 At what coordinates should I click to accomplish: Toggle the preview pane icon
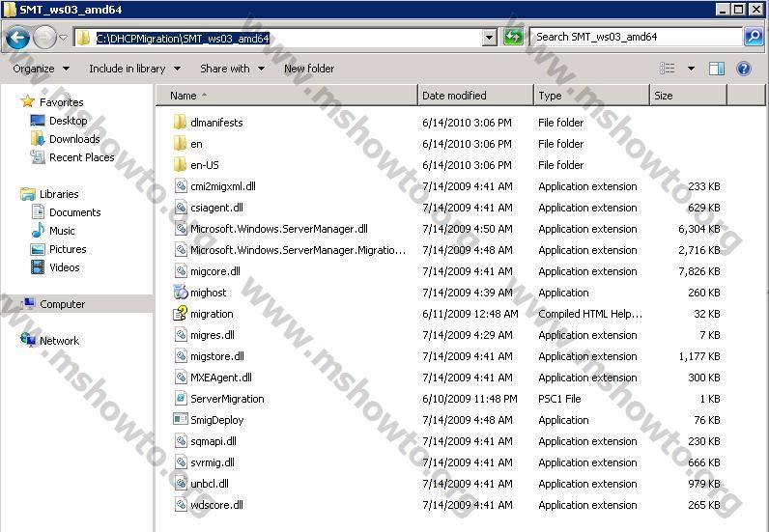[x=717, y=69]
